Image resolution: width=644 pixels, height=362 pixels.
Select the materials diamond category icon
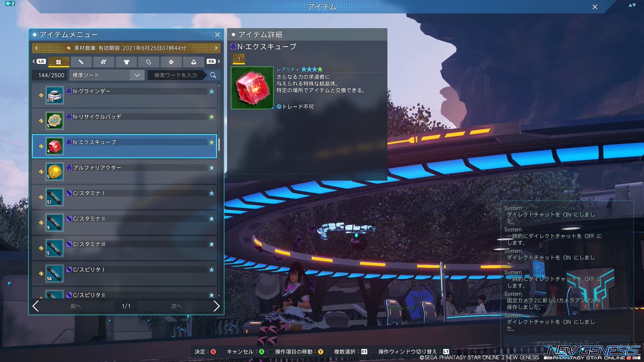[171, 62]
